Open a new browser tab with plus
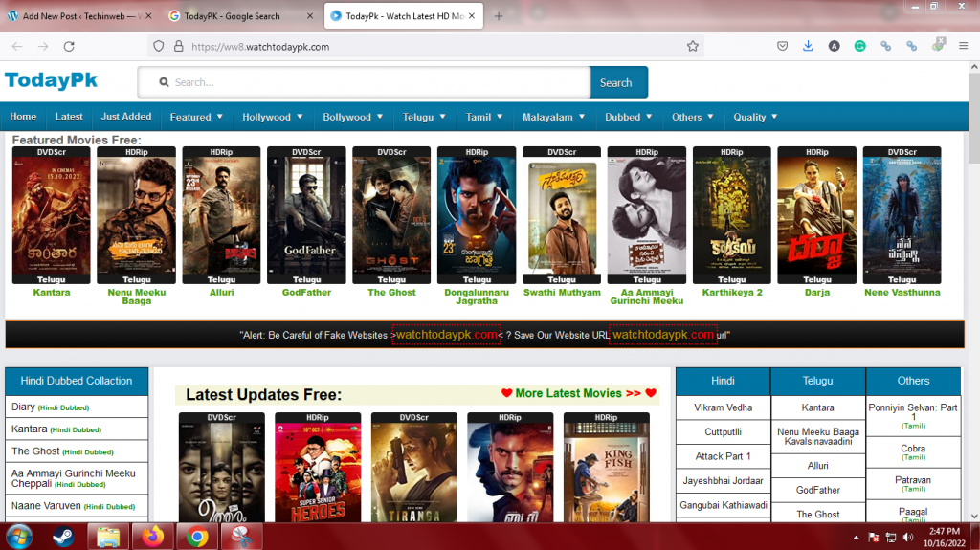Screen dimensions: 980x550 coord(498,16)
